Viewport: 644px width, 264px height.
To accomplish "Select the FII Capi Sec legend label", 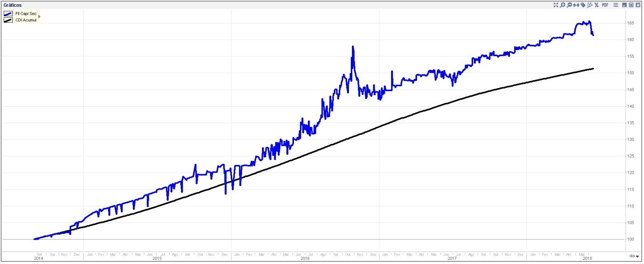I will tap(26, 14).
